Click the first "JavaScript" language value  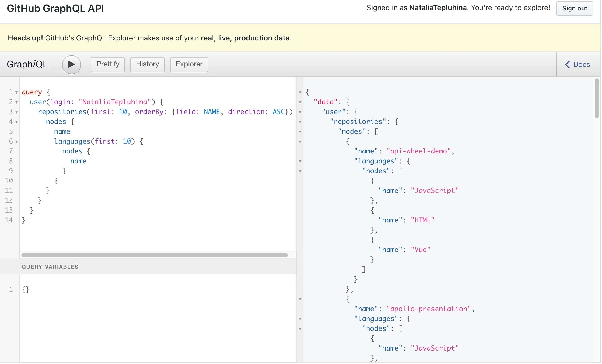435,191
